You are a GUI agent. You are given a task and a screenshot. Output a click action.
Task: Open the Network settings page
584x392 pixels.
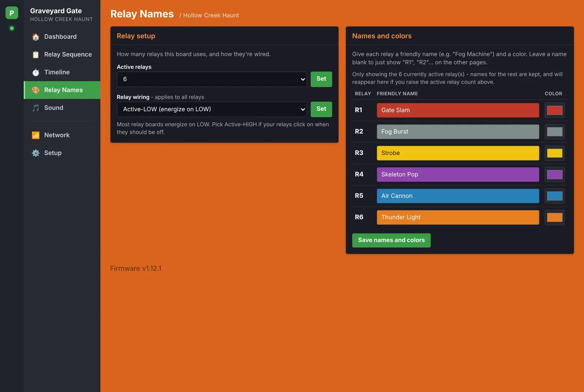pos(62,135)
